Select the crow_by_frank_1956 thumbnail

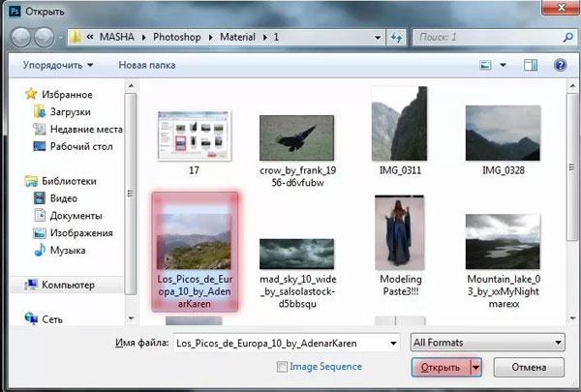point(297,137)
